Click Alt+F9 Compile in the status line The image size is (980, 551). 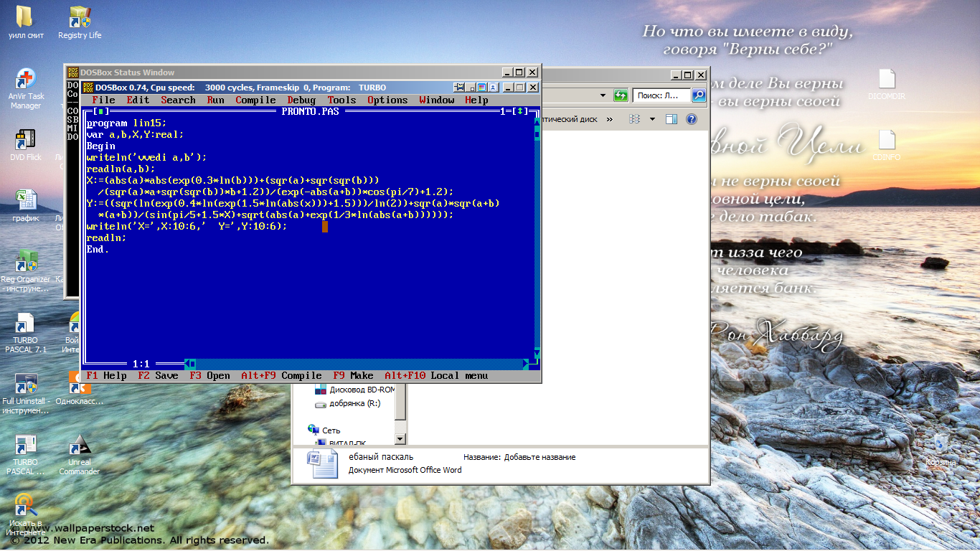282,376
